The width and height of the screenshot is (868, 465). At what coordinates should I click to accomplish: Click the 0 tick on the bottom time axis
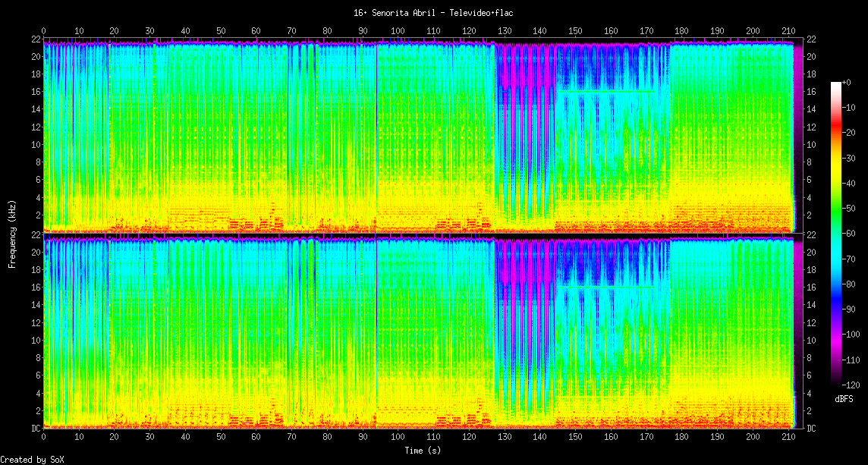(44, 438)
